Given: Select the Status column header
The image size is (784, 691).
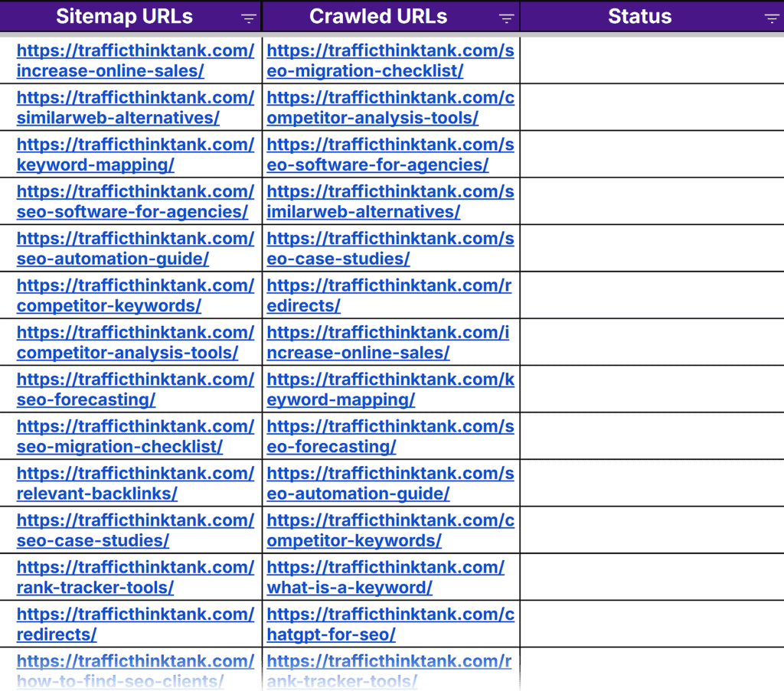Looking at the screenshot, I should [x=640, y=16].
